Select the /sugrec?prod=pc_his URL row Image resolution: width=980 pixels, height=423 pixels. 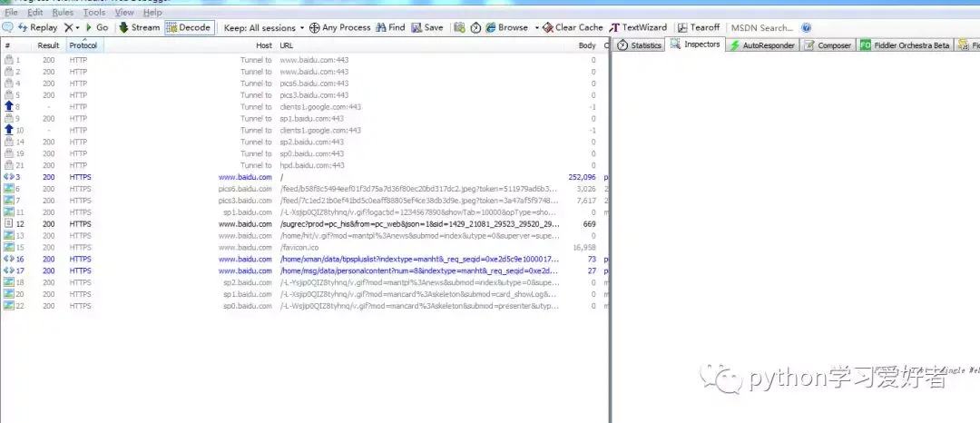tap(418, 223)
